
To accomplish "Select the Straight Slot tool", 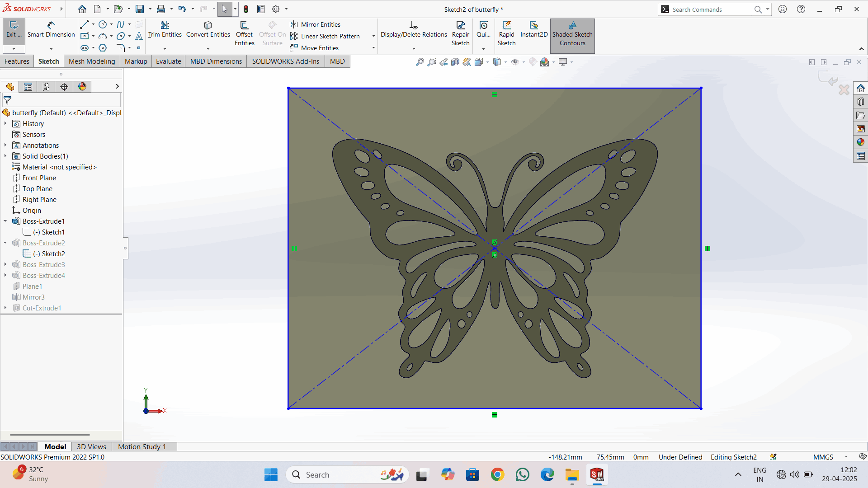I will [84, 48].
